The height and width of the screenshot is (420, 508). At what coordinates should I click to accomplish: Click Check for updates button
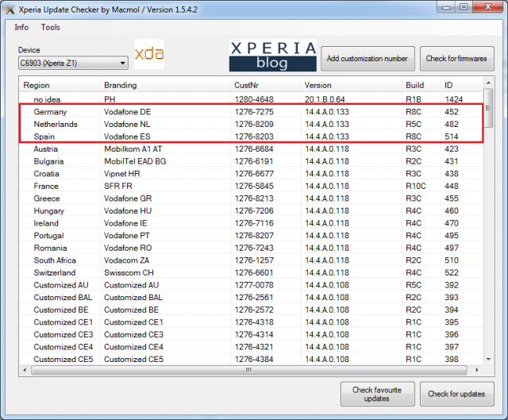(x=457, y=394)
